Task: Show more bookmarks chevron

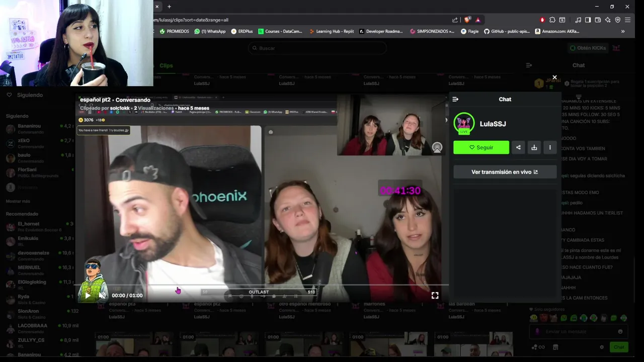Action: (623, 31)
